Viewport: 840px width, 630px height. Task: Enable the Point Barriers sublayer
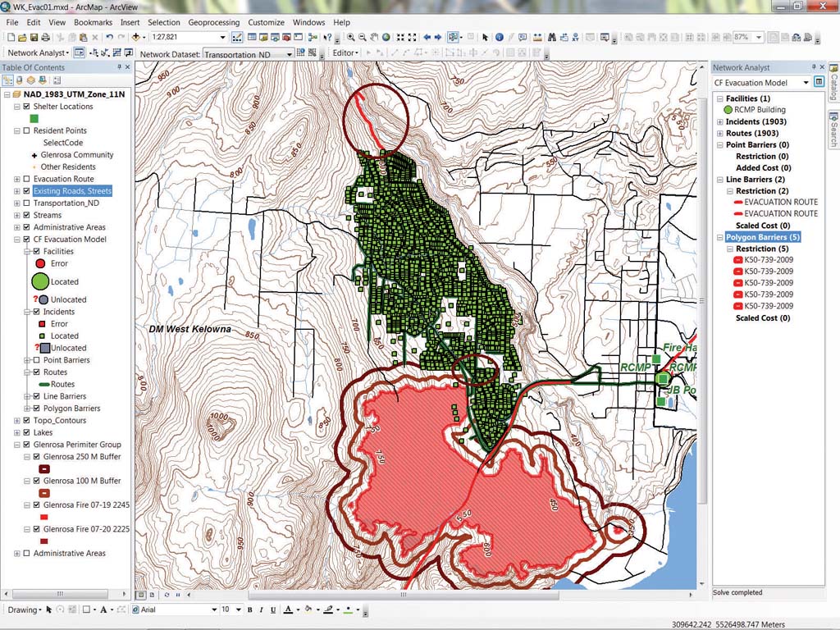pos(36,360)
